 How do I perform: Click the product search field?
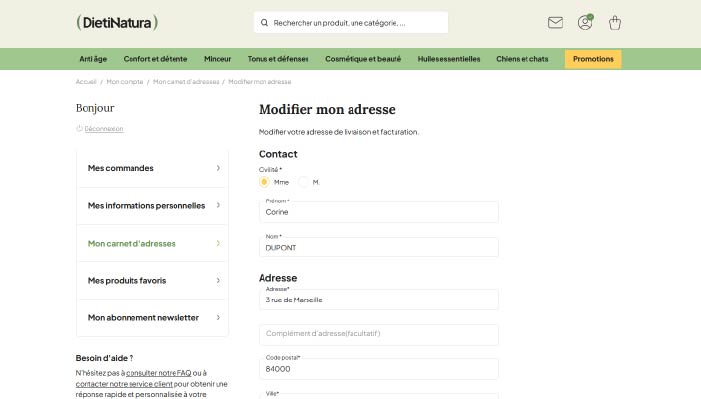click(351, 23)
